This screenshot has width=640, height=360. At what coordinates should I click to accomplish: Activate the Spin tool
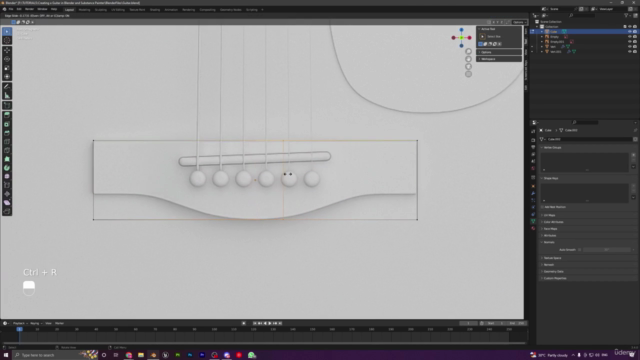point(7,168)
